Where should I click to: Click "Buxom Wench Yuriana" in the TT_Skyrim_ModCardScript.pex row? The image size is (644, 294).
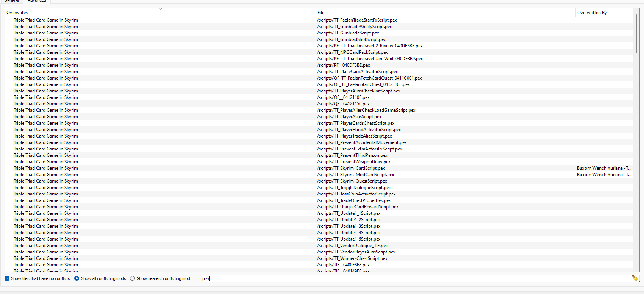pyautogui.click(x=604, y=175)
